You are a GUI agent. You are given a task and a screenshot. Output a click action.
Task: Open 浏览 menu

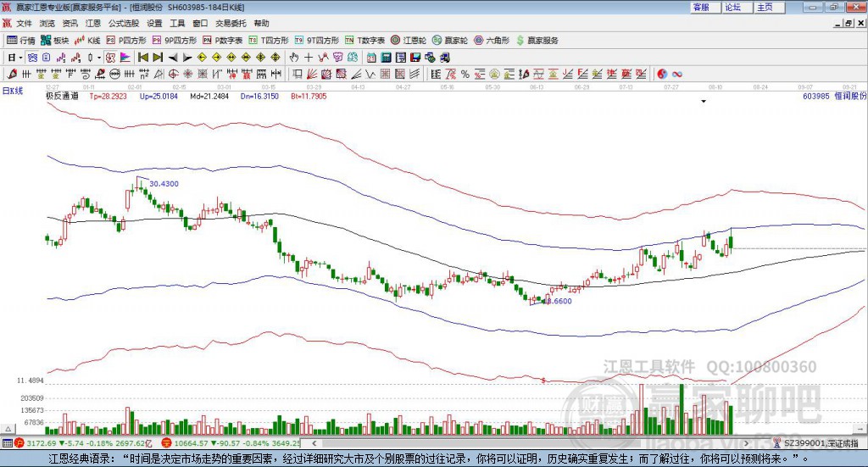47,23
